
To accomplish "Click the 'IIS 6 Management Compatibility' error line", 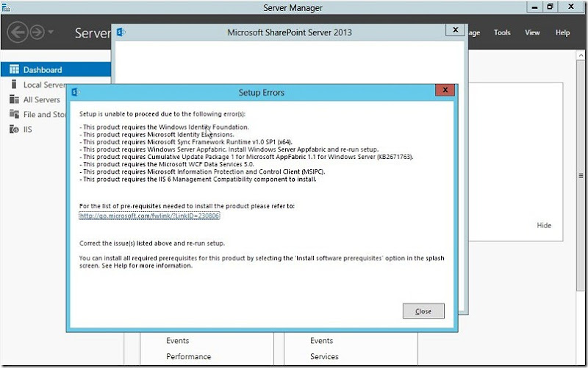I will click(x=198, y=179).
